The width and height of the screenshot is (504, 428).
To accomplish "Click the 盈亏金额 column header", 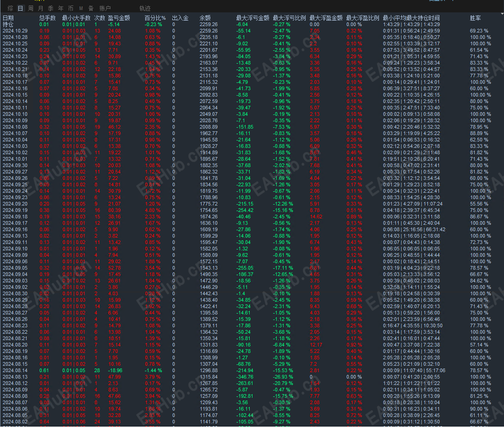I will point(119,18).
